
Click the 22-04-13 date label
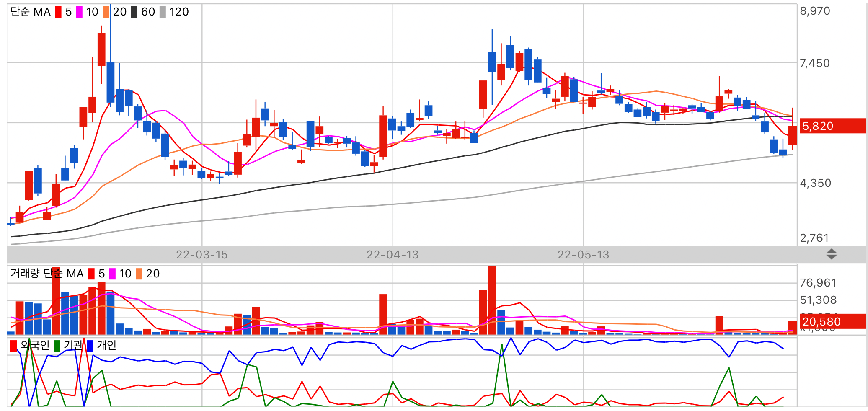click(393, 255)
